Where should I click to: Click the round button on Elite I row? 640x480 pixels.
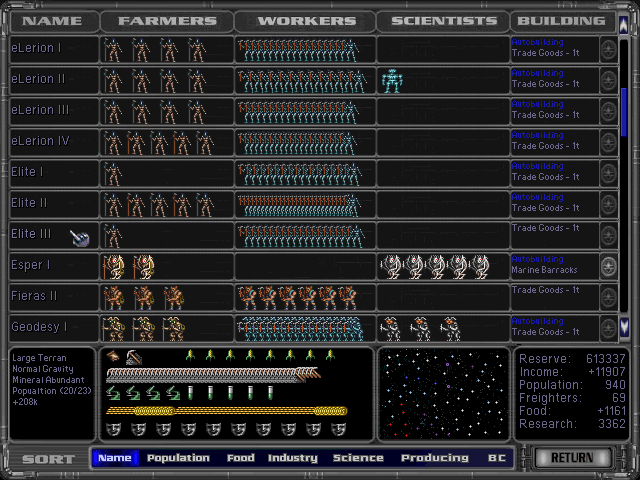[608, 174]
